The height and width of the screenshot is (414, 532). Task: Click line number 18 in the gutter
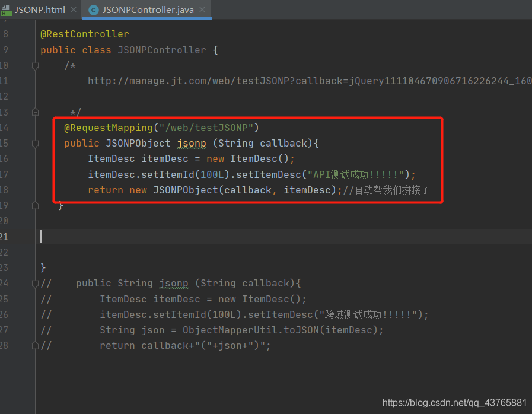pyautogui.click(x=4, y=190)
